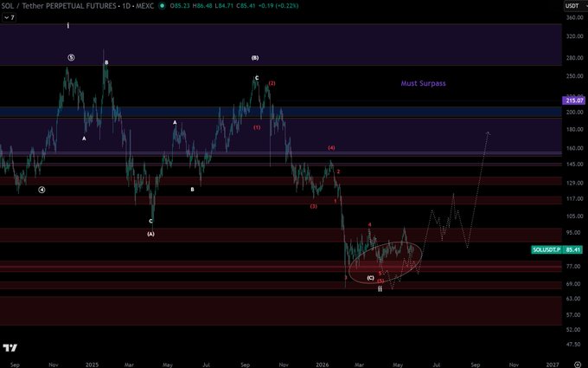Viewport: 588px width, 368px height.
Task: Click the 105.00 price axis label
Action: coord(575,216)
